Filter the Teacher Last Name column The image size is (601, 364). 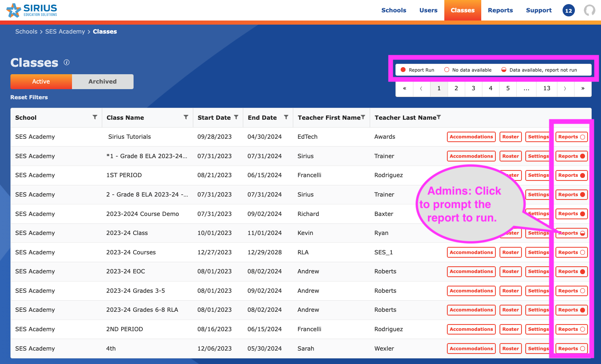coord(439,117)
